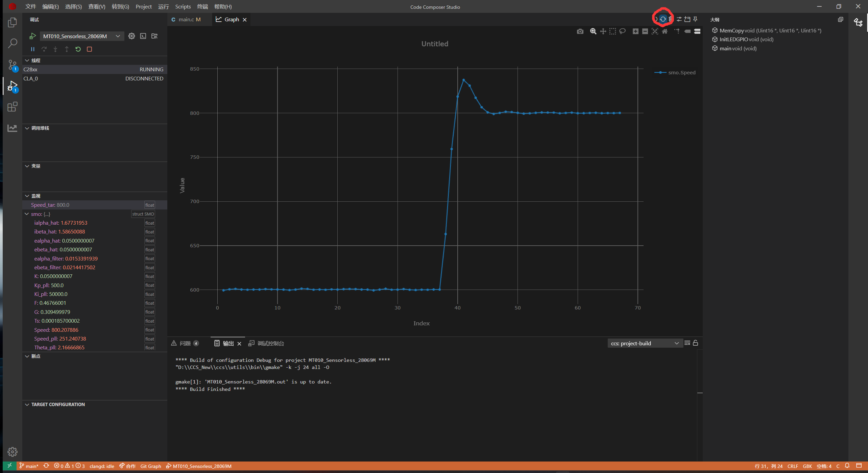This screenshot has height=473, width=868.
Task: Open Git Graph from the status bar
Action: pos(150,466)
